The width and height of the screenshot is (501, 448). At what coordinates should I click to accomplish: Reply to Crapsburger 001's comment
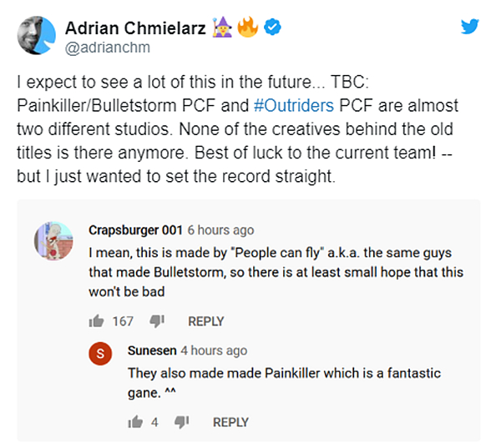tap(205, 321)
